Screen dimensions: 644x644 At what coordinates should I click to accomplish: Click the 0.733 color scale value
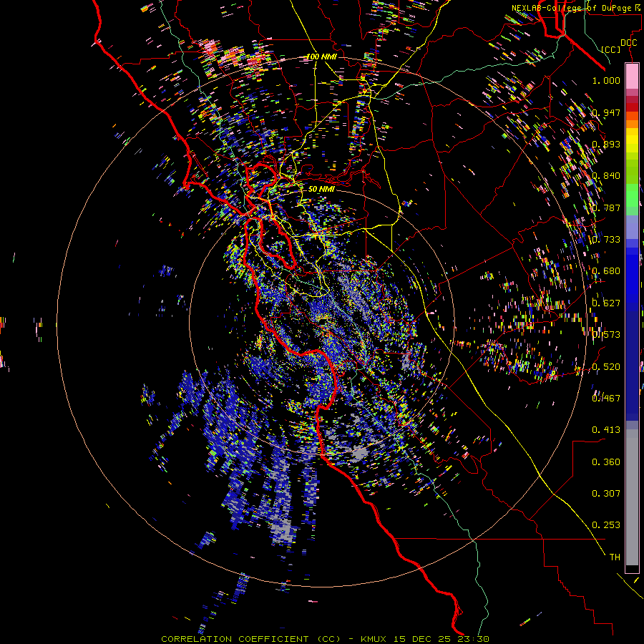[606, 240]
